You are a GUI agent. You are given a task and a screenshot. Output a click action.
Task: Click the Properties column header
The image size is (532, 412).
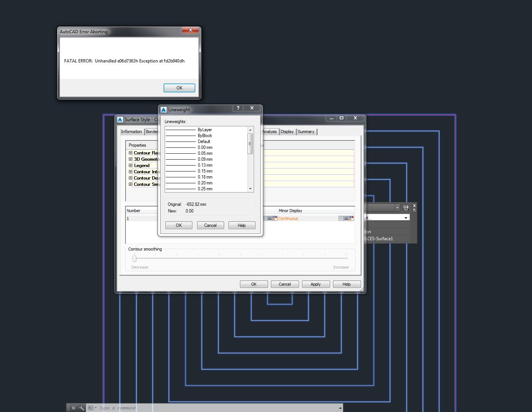click(143, 145)
